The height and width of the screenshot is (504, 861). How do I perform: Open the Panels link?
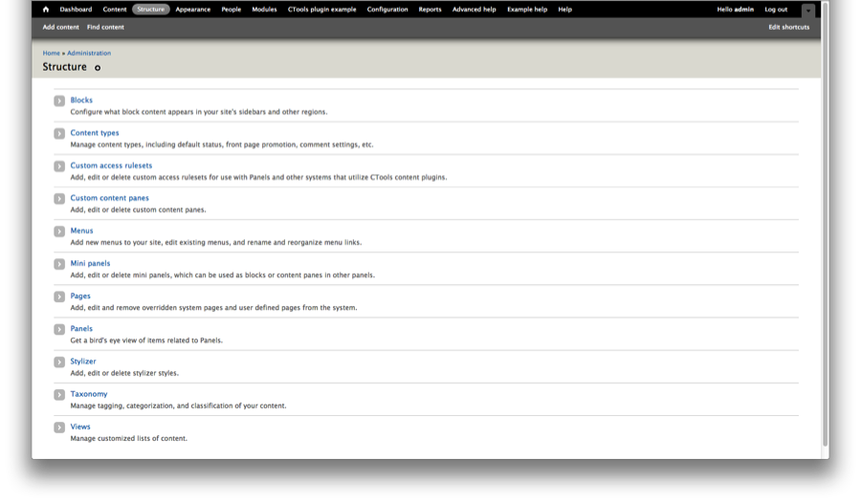[81, 328]
